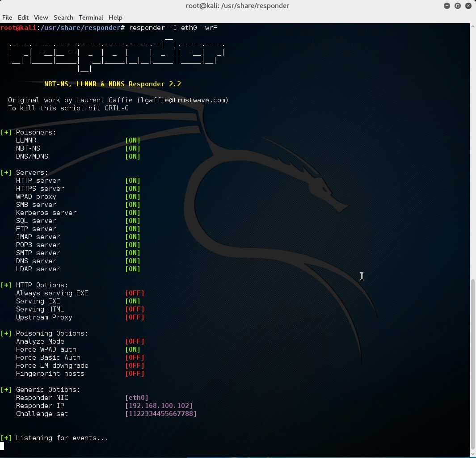Click the 'NBT-NS' poisoner row label
Screen dimensions: 476x458
(x=28, y=148)
